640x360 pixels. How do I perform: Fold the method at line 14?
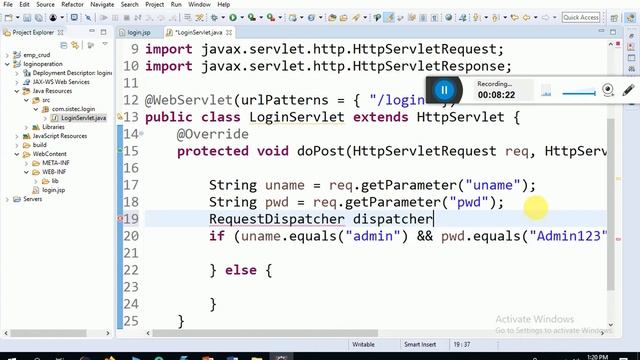pos(141,133)
